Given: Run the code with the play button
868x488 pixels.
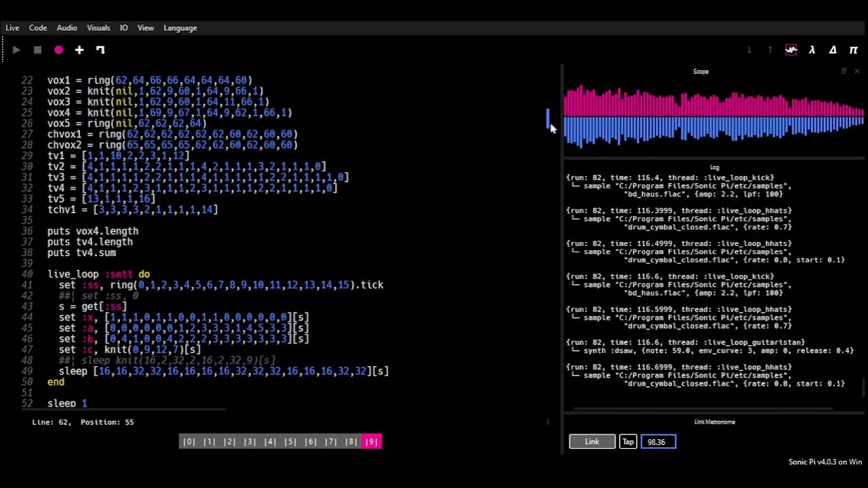Looking at the screenshot, I should coord(16,49).
